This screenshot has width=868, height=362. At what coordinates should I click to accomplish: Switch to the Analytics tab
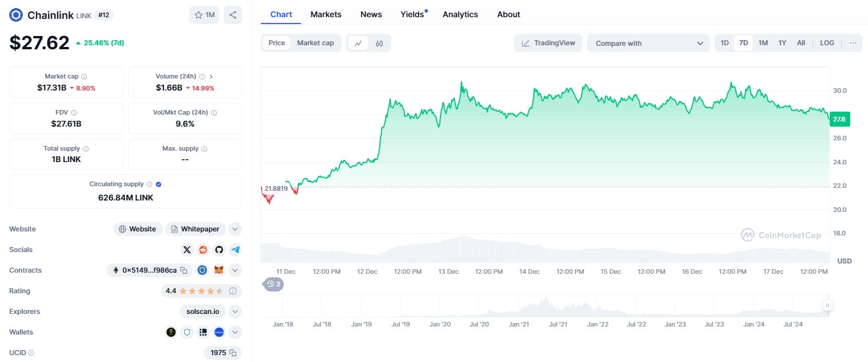[x=460, y=14]
